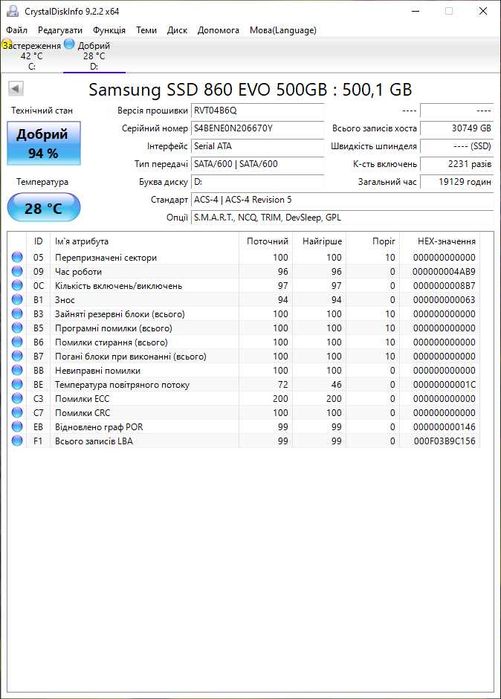This screenshot has width=501, height=699.
Task: Click the previous disk arrow button
Action: (x=16, y=89)
